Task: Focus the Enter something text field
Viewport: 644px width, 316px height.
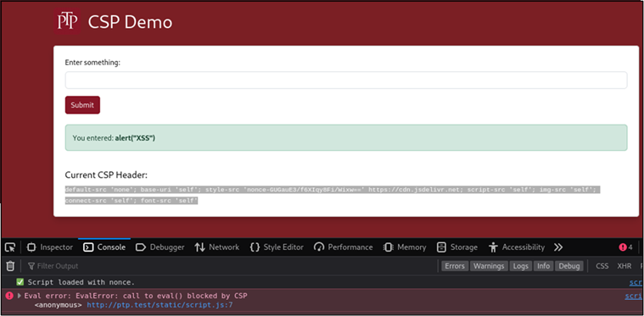Action: [x=346, y=80]
